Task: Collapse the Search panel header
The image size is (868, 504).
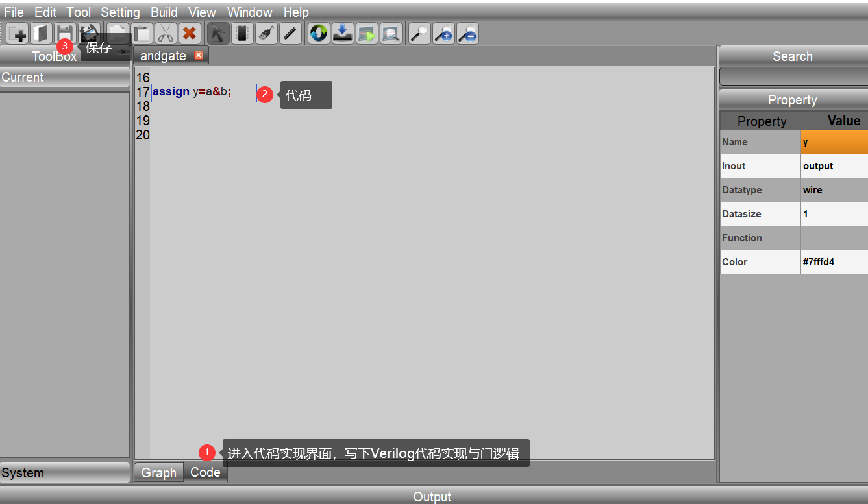Action: [x=793, y=56]
